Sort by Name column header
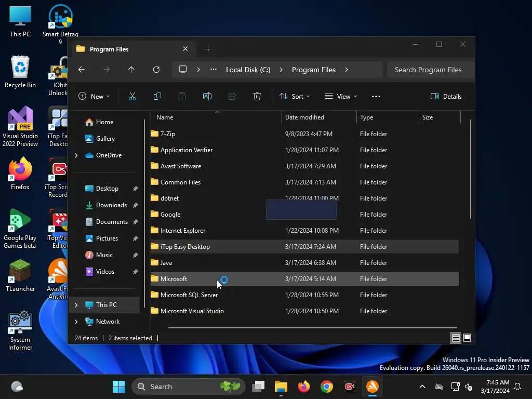The width and height of the screenshot is (532, 399). (x=216, y=117)
